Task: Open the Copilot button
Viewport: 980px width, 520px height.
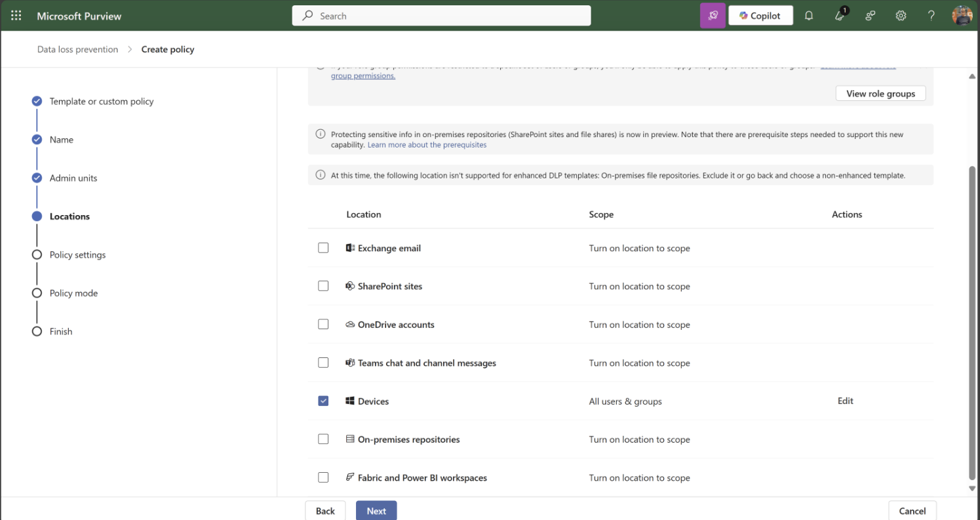Action: 760,16
